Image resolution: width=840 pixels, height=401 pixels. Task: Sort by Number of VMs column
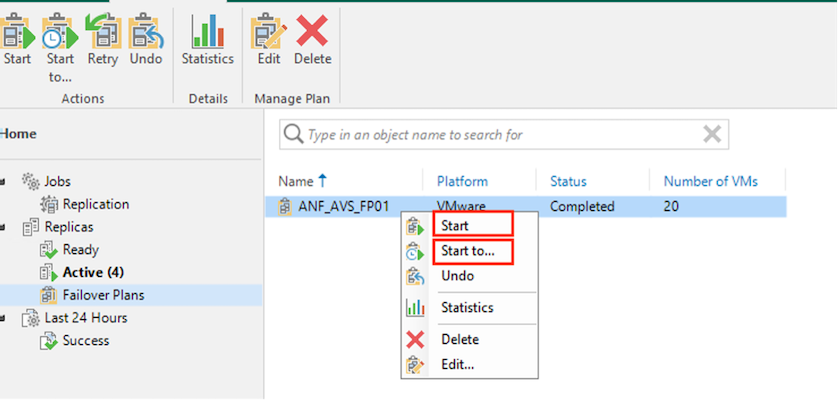click(x=711, y=181)
